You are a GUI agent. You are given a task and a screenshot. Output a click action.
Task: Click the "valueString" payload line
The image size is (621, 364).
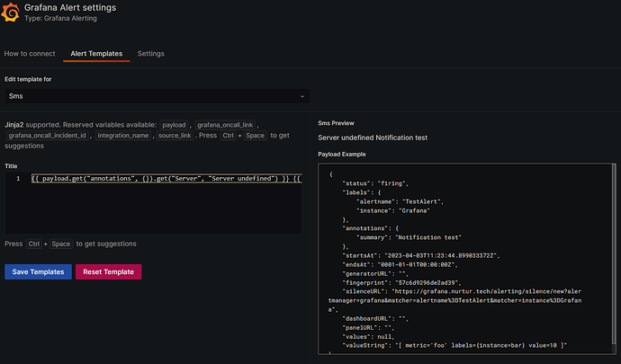(454, 346)
